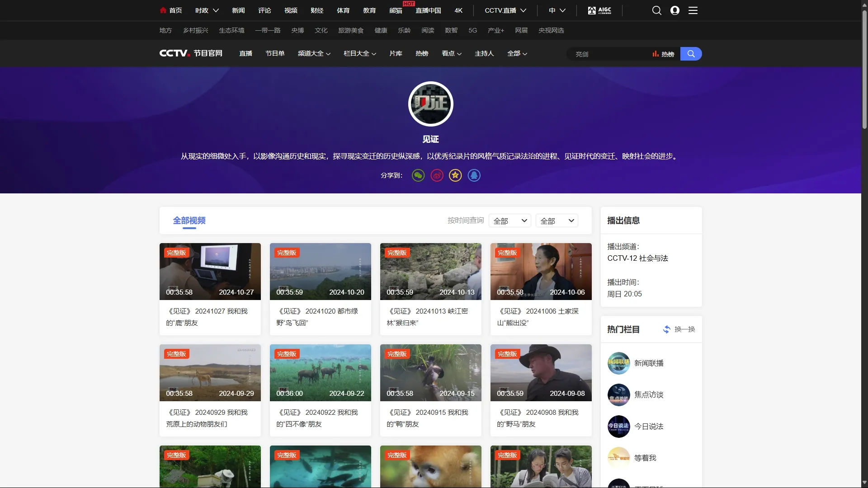Click the AIGC logo icon

[599, 10]
